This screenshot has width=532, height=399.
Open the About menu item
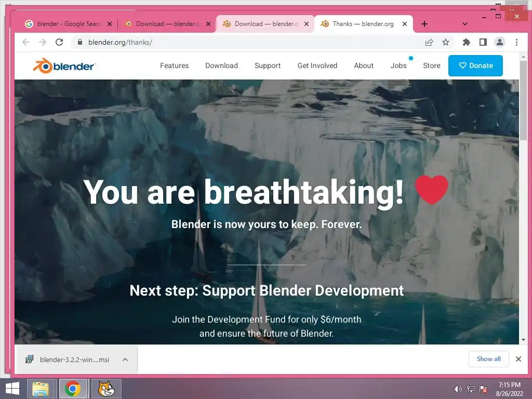[364, 65]
